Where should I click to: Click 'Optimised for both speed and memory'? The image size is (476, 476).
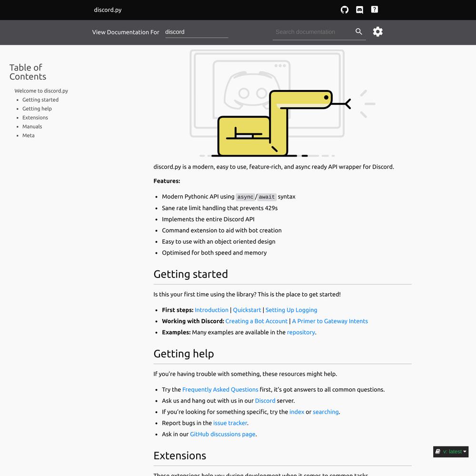[214, 253]
